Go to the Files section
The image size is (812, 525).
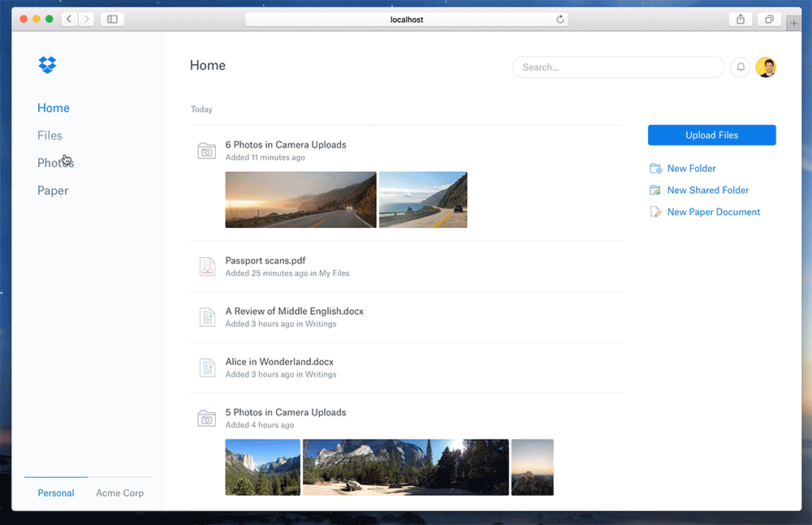tap(50, 135)
